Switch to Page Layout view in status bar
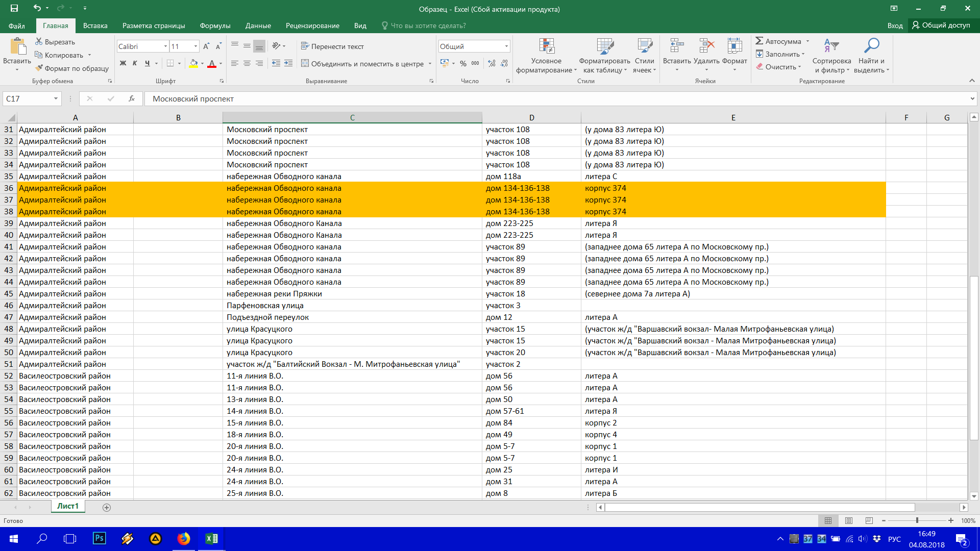Viewport: 980px width, 551px height. [x=849, y=520]
